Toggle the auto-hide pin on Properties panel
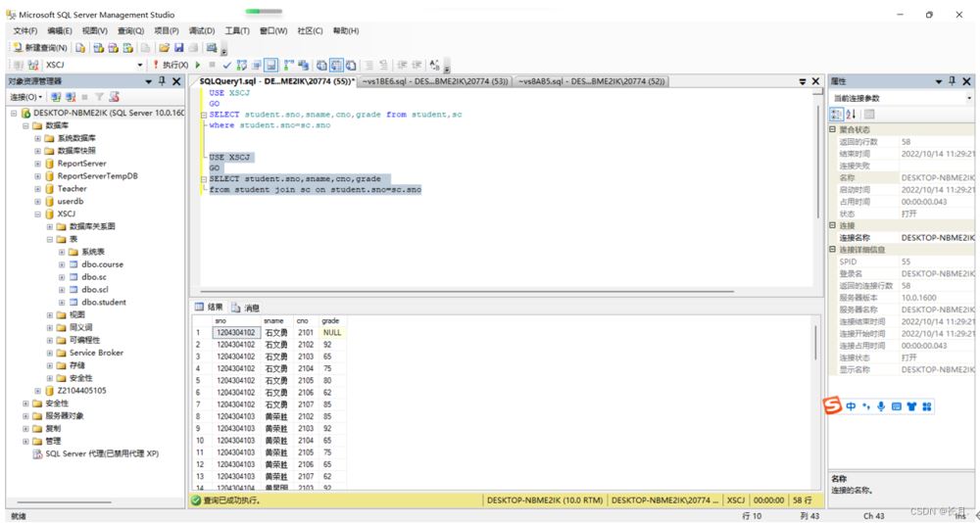Image resolution: width=980 pixels, height=523 pixels. (x=952, y=81)
